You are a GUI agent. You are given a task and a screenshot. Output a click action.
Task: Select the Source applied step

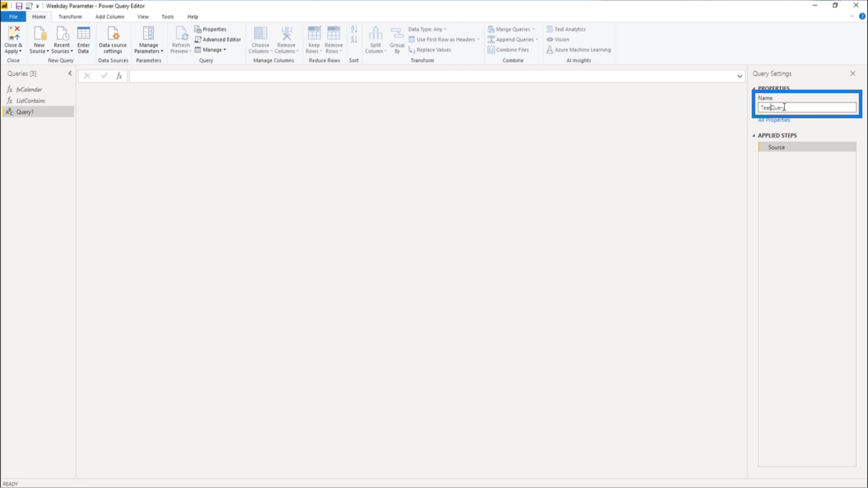tap(807, 147)
